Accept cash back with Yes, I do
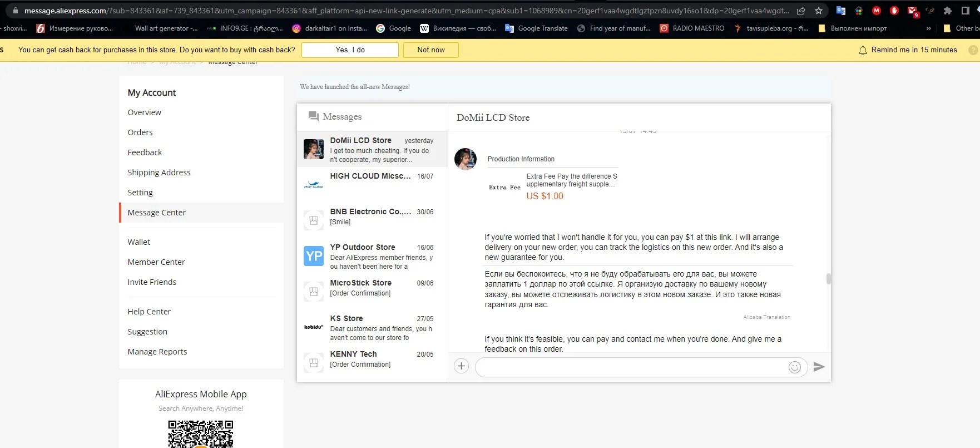The width and height of the screenshot is (980, 448). coord(350,50)
